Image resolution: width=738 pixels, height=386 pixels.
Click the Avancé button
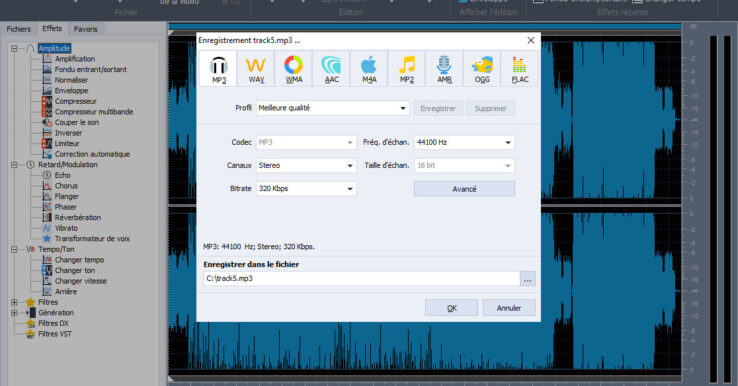[464, 189]
